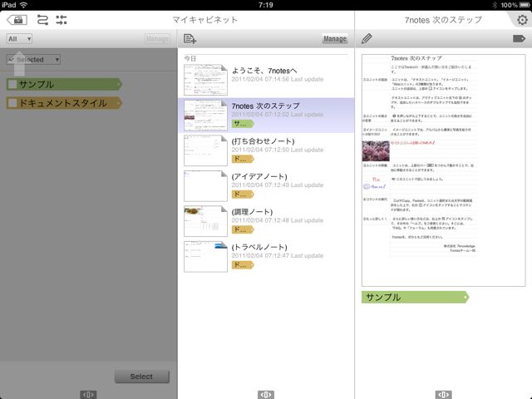The image size is (532, 399).
Task: Tap the dimmed Manage button in tags panel
Action: [x=157, y=39]
